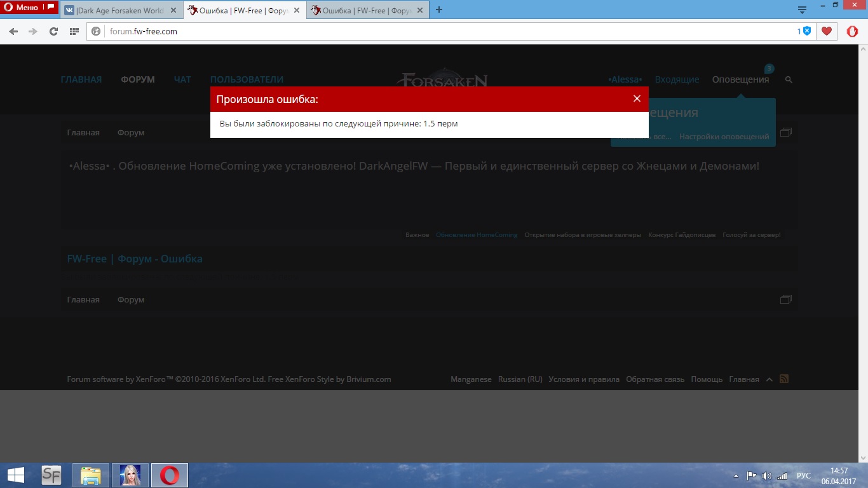Select the second Ошибка FW-Free tab
Image resolution: width=868 pixels, height=488 pixels.
click(245, 11)
